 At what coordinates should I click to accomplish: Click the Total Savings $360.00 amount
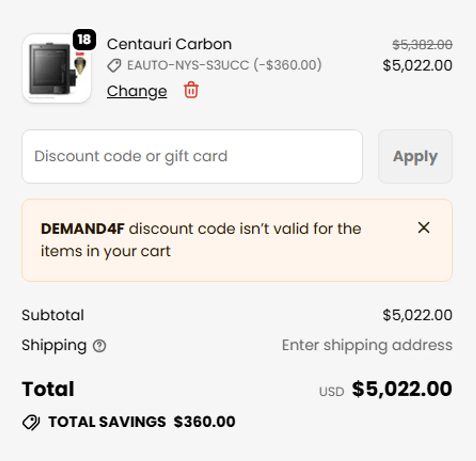[x=204, y=422]
